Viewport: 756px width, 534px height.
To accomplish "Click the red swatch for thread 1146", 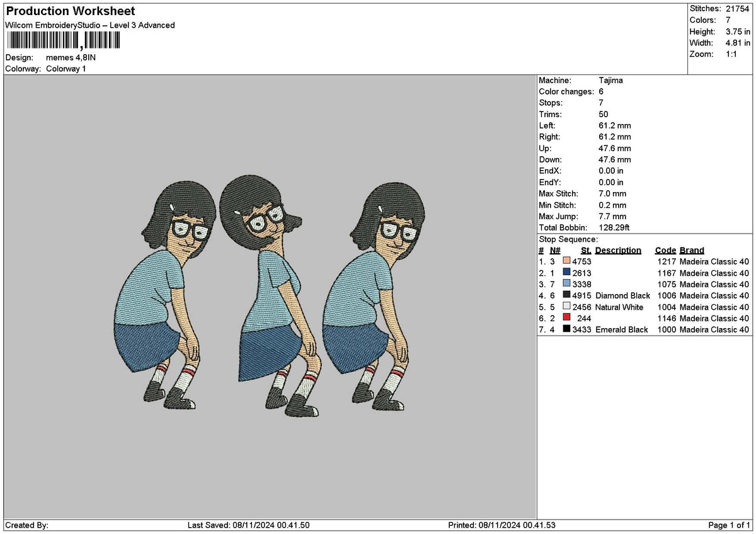I will click(x=566, y=317).
